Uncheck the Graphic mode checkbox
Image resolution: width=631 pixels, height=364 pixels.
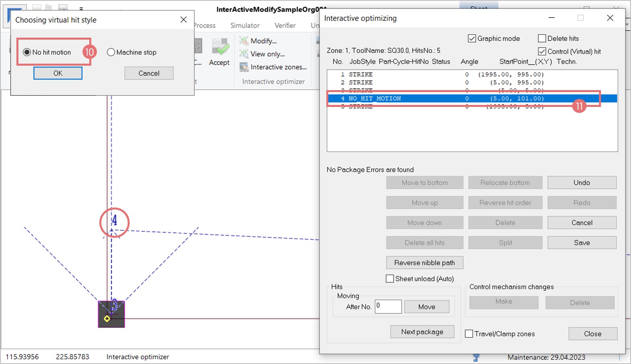(472, 38)
